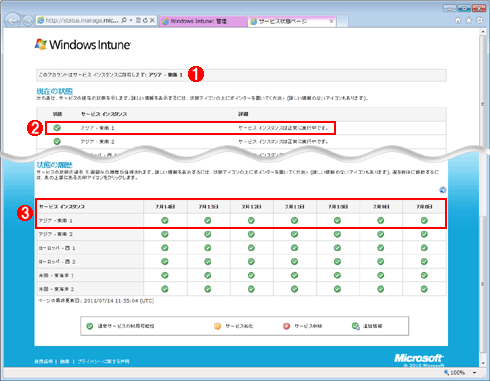Click the blue history navigation arrow above table
The height and width of the screenshot is (381, 490).
coord(443,190)
